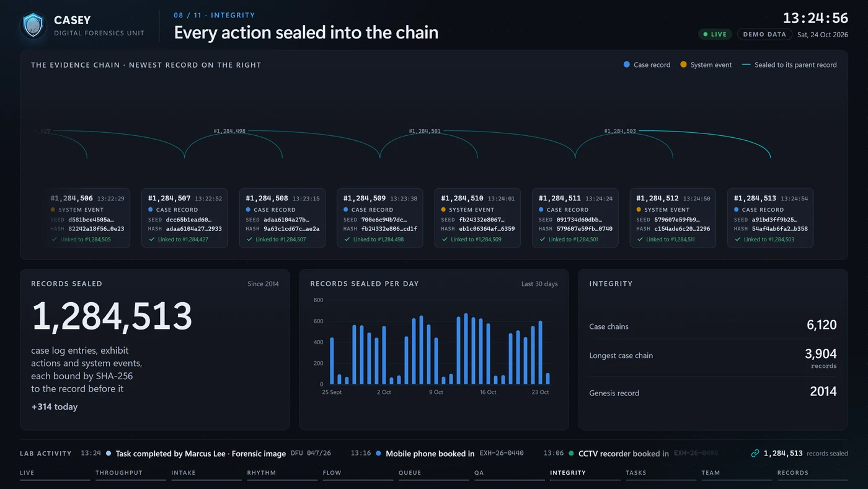Screen dimensions: 868x489
Task: Click the check mark beside Linked to #1,284,498
Action: 347,239
